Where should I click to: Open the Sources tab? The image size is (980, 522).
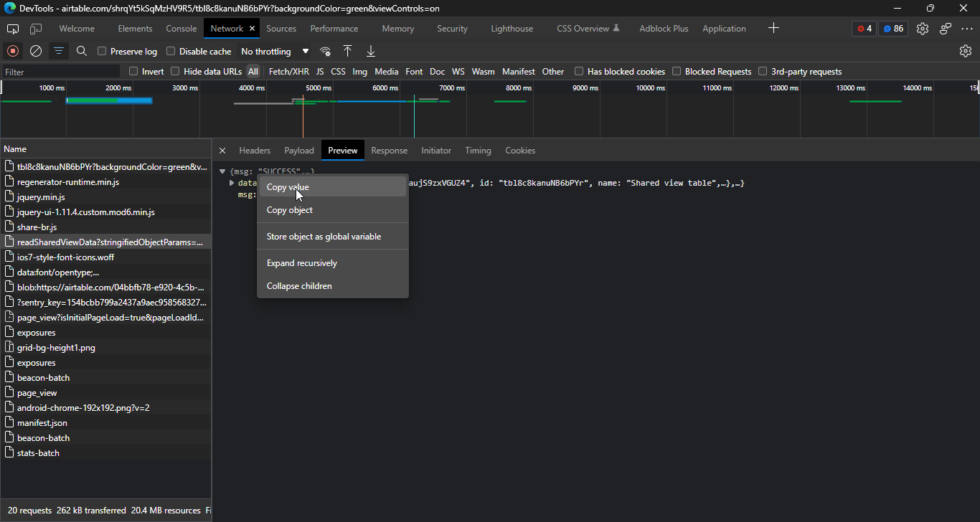(x=281, y=29)
